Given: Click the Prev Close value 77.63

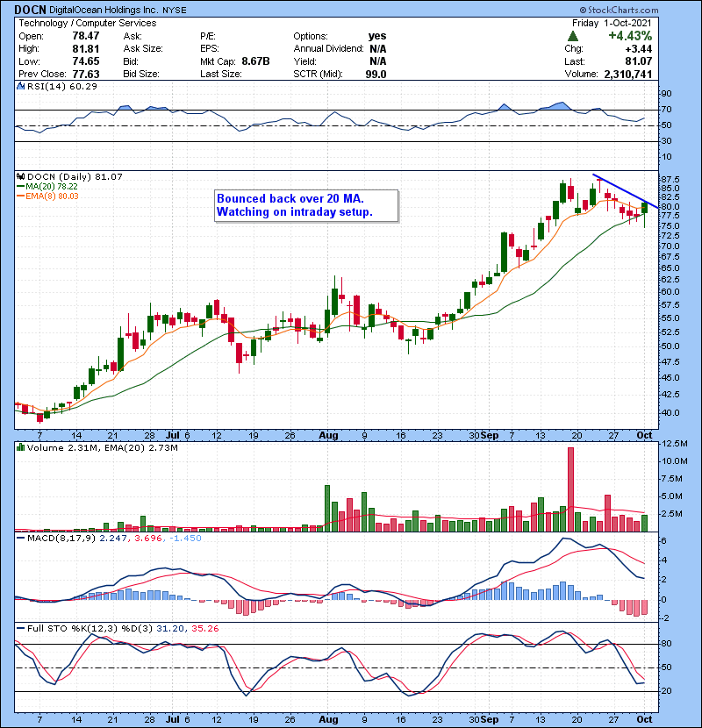Looking at the screenshot, I should [x=85, y=74].
